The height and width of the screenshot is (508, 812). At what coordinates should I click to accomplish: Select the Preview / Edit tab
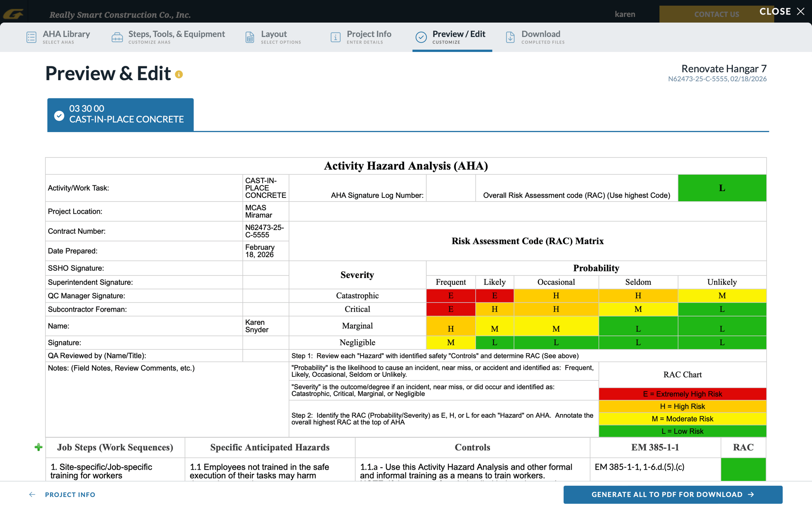pyautogui.click(x=452, y=37)
